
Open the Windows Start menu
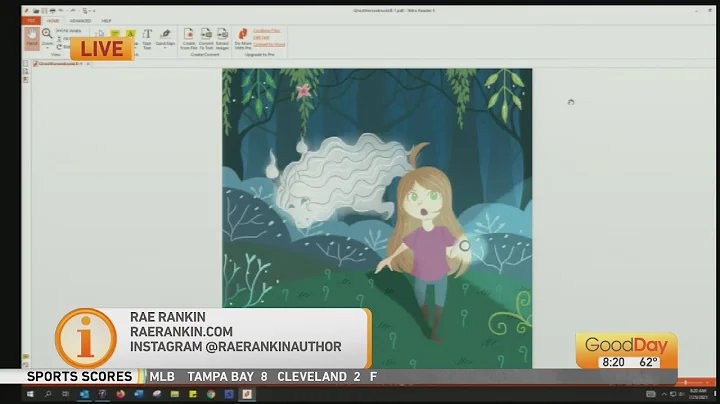pyautogui.click(x=30, y=394)
